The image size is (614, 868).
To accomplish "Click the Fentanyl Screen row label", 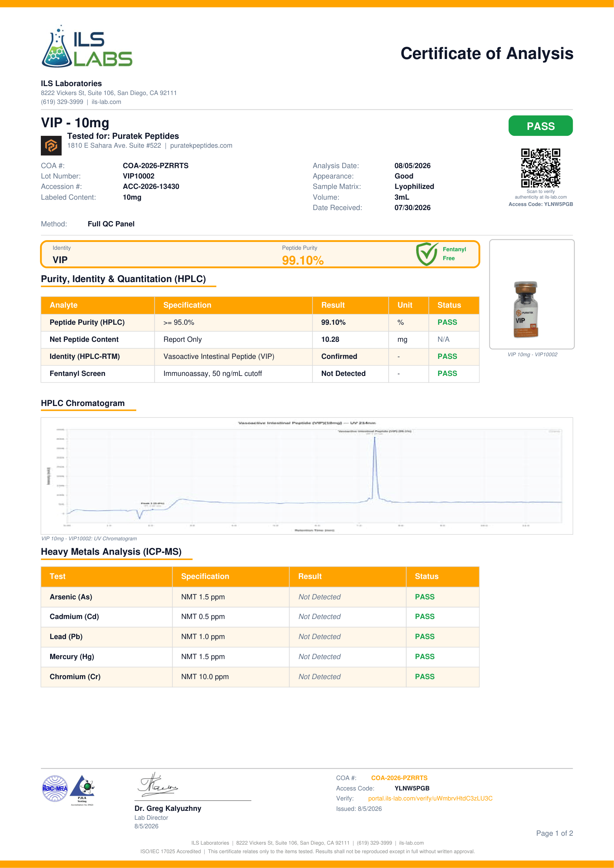I will pos(78,374).
